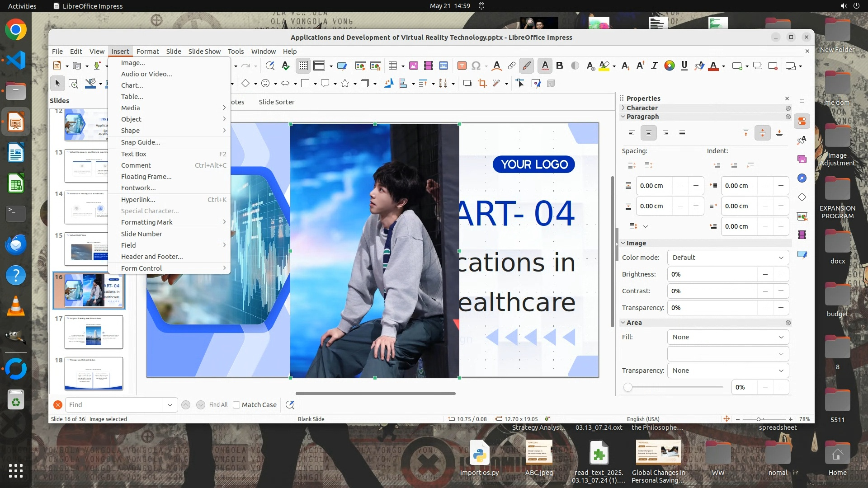Toggle justified paragraph alignment

682,133
